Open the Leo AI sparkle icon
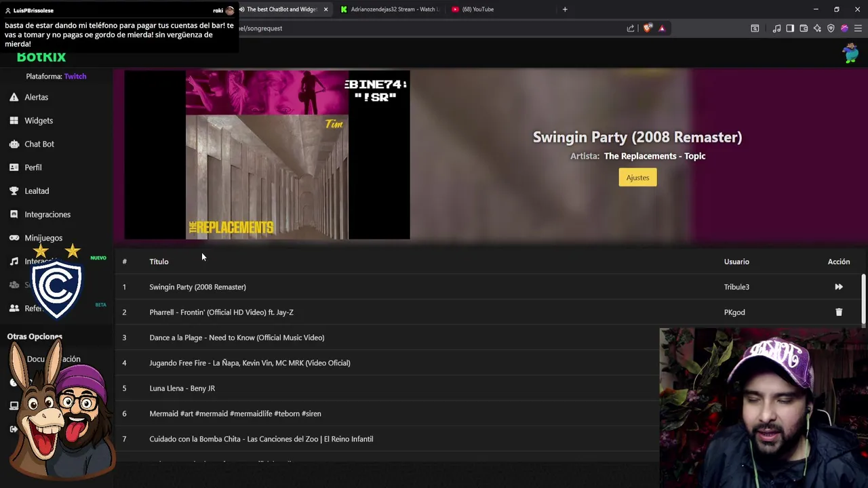The height and width of the screenshot is (488, 868). (x=817, y=28)
